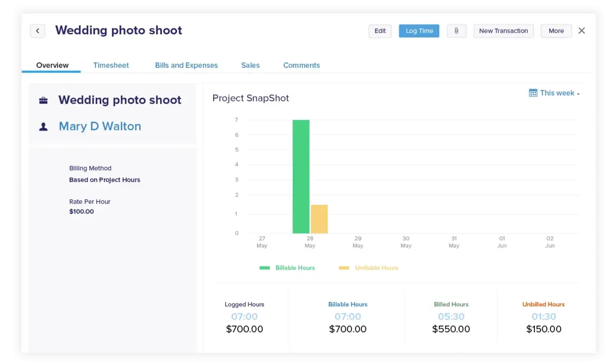The width and height of the screenshot is (616, 364).
Task: Click the Edit button
Action: tap(380, 31)
